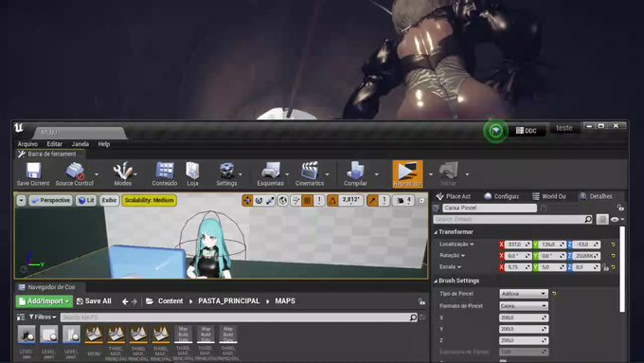Switch to the World Ou tab

click(x=549, y=196)
